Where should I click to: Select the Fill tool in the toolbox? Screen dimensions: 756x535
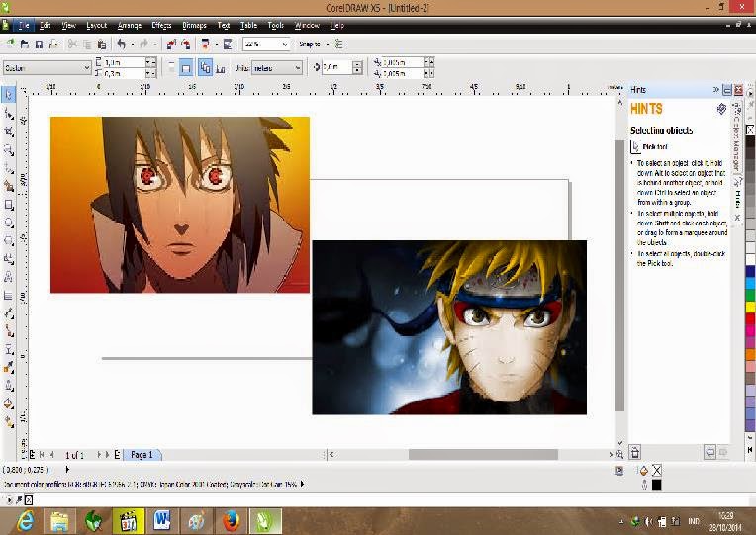pyautogui.click(x=8, y=403)
